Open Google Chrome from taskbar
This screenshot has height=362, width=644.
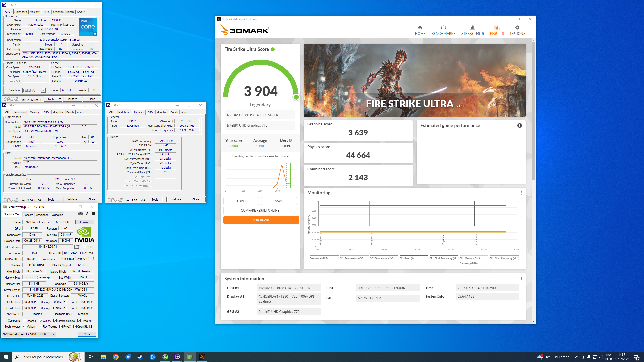point(116,357)
